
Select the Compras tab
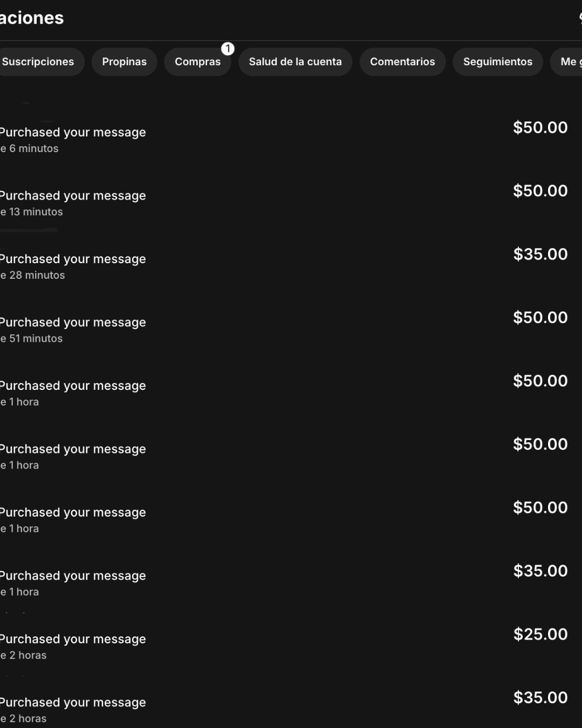point(197,62)
